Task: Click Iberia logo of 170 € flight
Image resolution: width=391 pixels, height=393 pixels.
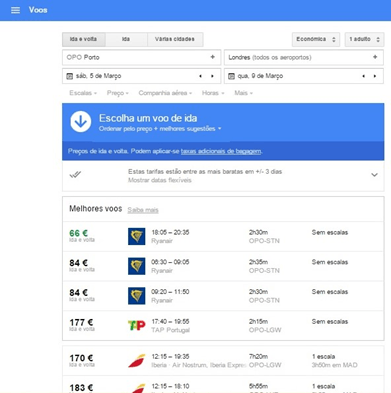Action: point(137,361)
